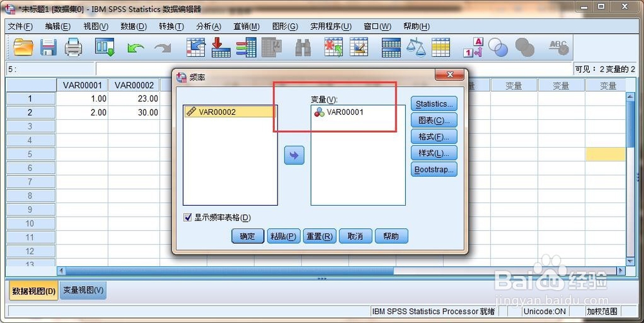Switch to 变量视图(V) tab
The width and height of the screenshot is (644, 323).
point(83,290)
